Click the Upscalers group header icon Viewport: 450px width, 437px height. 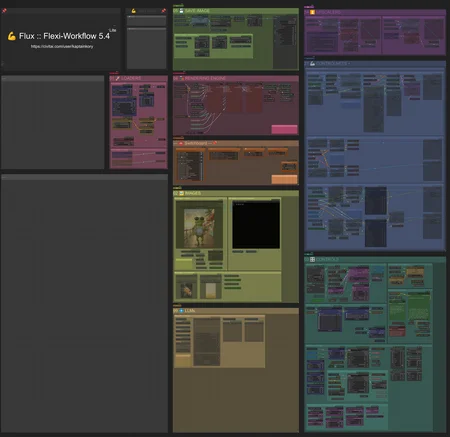tap(312, 12)
